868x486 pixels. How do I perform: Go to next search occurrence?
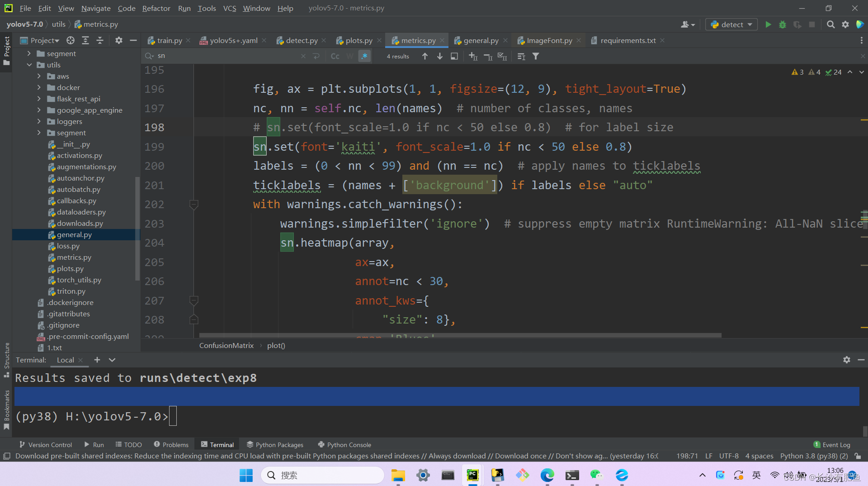(439, 56)
